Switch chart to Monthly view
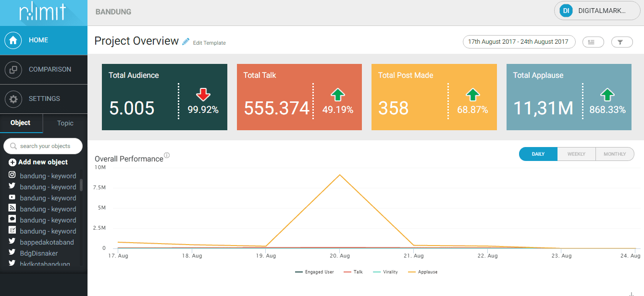 [615, 154]
